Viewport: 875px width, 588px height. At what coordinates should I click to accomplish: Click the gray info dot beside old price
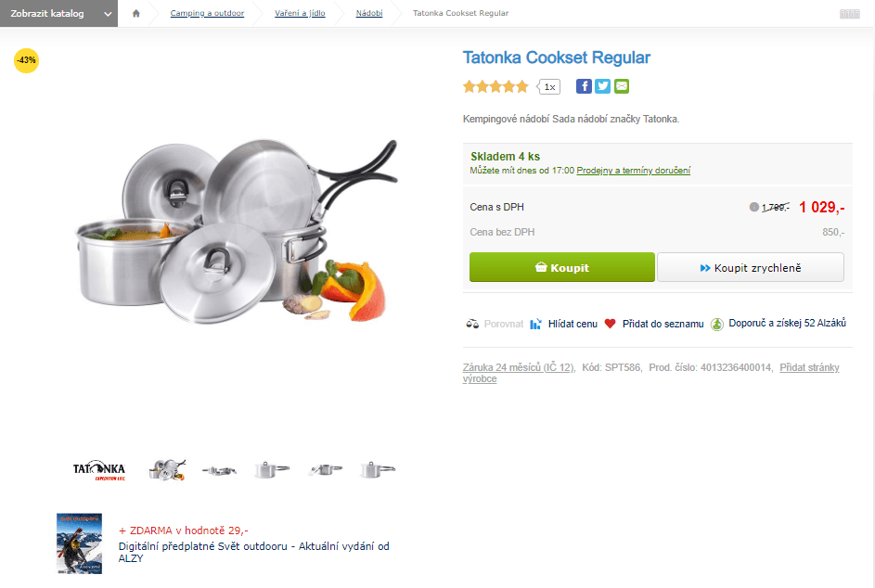pos(753,207)
